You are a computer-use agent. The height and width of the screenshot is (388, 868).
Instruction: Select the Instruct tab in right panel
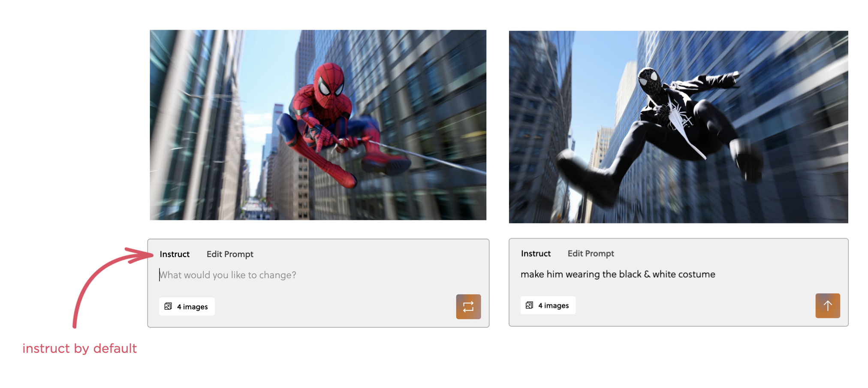(x=536, y=253)
